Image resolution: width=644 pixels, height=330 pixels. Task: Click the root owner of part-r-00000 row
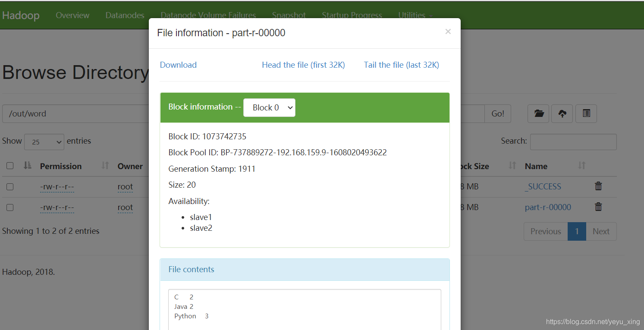point(125,207)
